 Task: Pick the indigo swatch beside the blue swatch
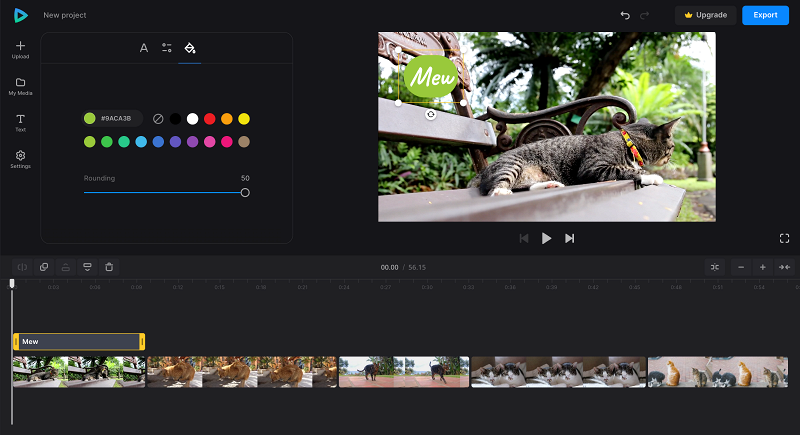(x=176, y=142)
